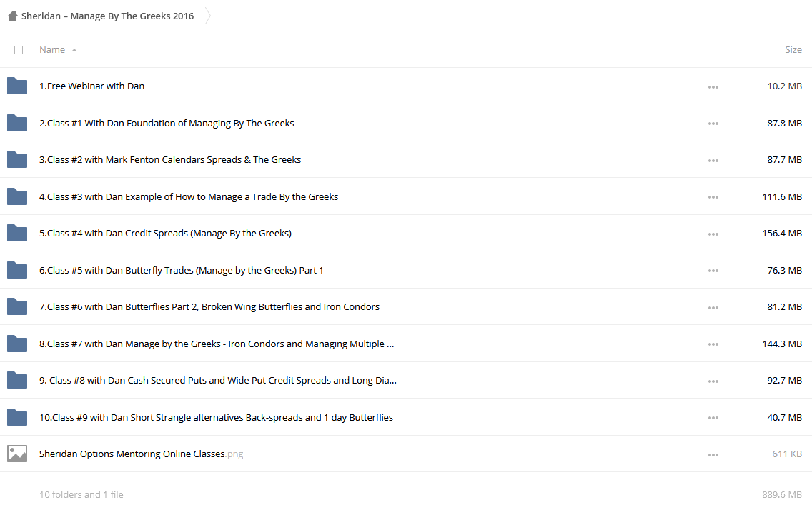Click the 10.2 MB size value
Image resolution: width=812 pixels, height=510 pixels.
(x=785, y=86)
